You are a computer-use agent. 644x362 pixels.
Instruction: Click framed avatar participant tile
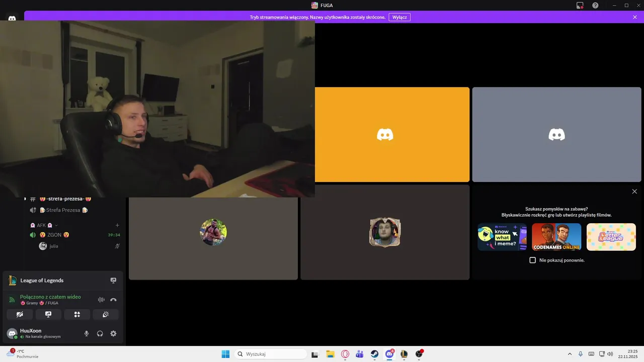pos(385,232)
